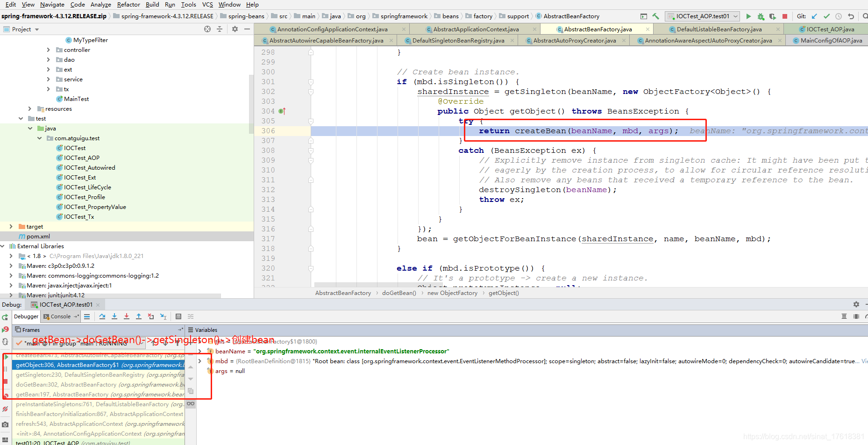868x445 pixels.
Task: Open the Evaluate Expression calculator icon
Action: 178,316
